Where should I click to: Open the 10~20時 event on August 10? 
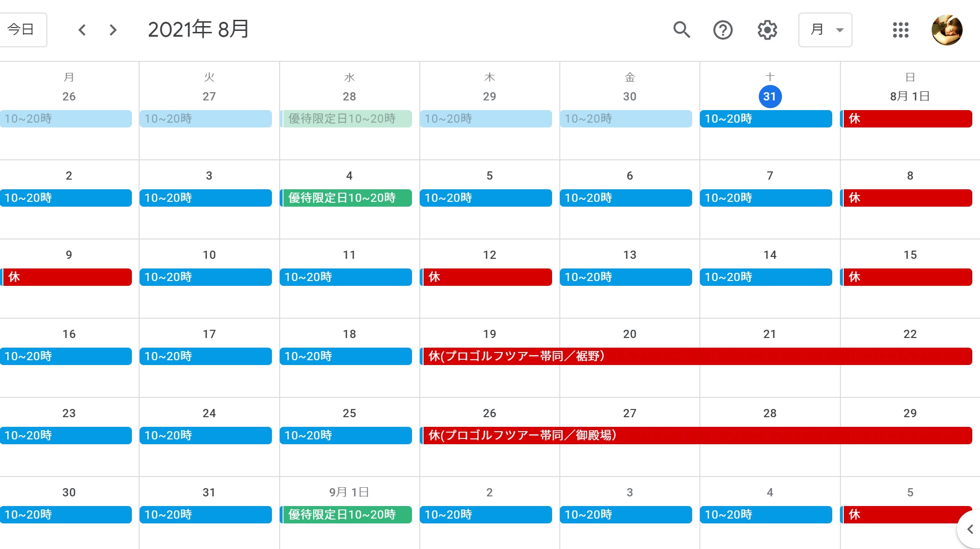coord(206,277)
